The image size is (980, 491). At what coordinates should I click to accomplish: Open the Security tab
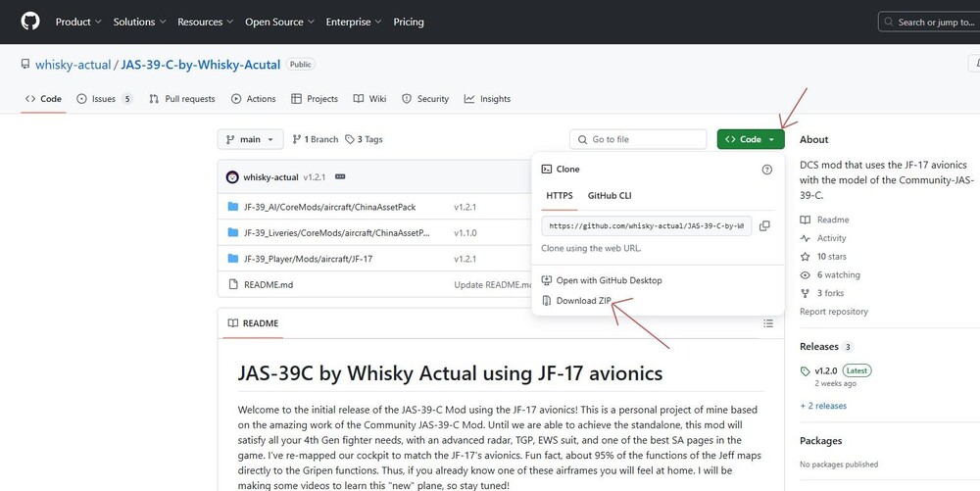tap(425, 99)
